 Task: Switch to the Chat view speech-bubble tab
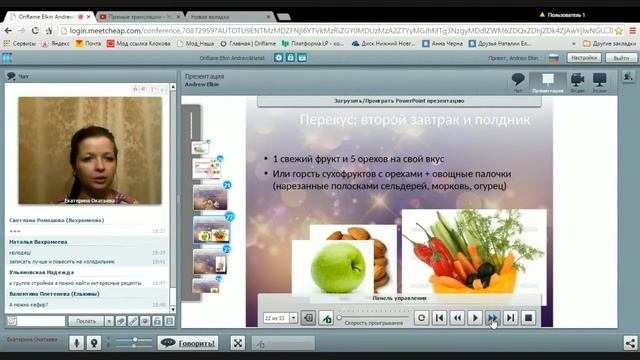pyautogui.click(x=518, y=82)
